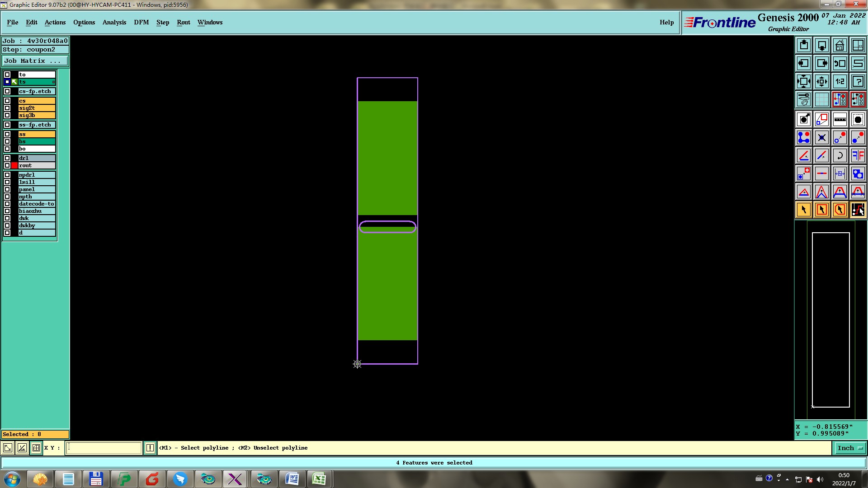Click the 1:2 zoom scale icon
This screenshot has width=868, height=488.
(840, 81)
